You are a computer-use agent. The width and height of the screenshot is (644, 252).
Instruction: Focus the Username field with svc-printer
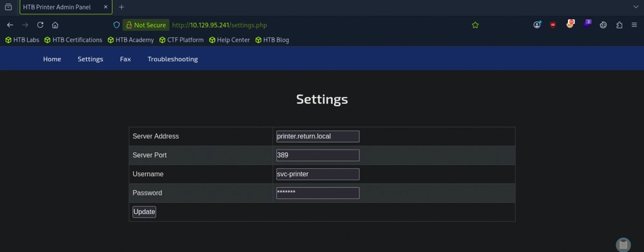317,174
